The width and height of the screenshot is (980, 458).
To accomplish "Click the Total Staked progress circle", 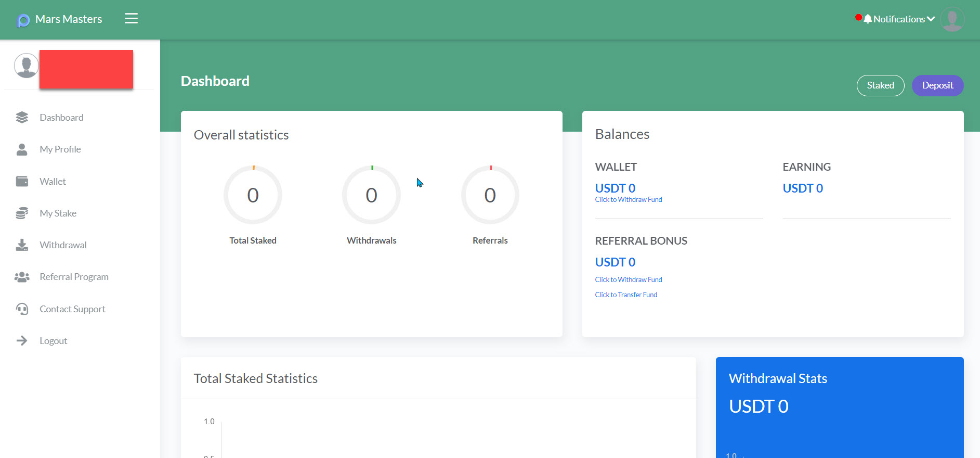I will point(253,195).
